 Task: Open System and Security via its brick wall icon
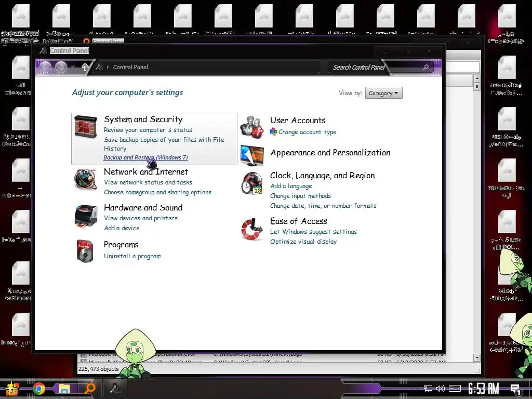[86, 127]
